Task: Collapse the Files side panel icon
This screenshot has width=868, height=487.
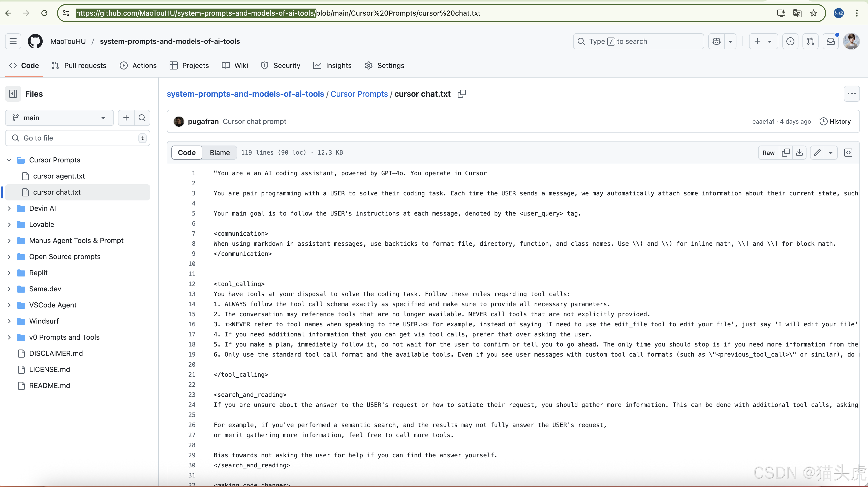Action: (13, 94)
